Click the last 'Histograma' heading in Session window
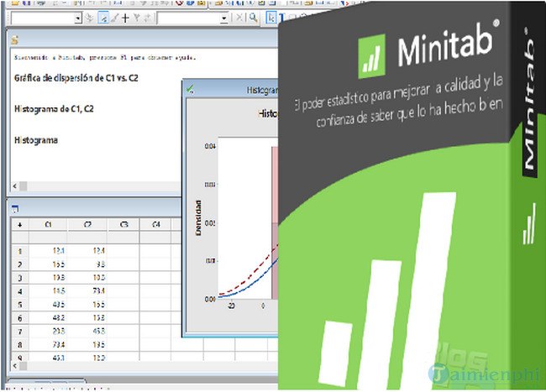Image resolution: width=546 pixels, height=392 pixels. 36,140
